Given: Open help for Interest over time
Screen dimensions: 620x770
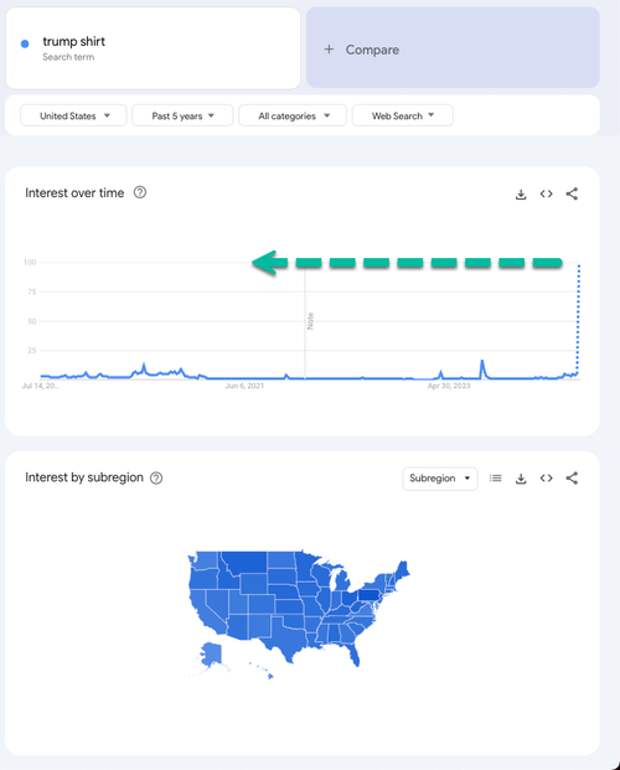Looking at the screenshot, I should (140, 192).
